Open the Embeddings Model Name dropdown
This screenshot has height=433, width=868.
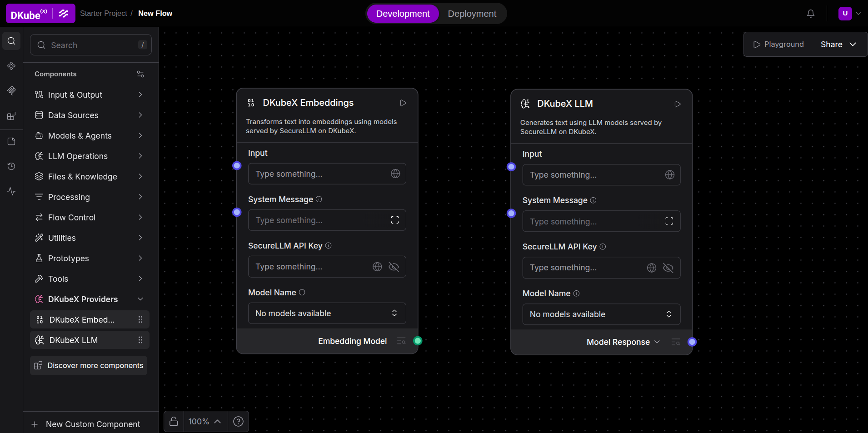(327, 314)
